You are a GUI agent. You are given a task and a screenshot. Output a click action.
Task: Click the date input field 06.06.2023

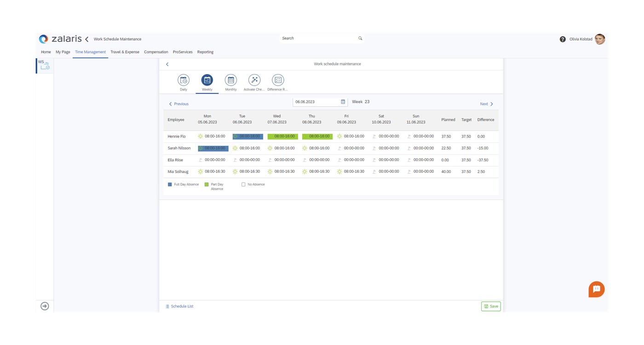(316, 102)
